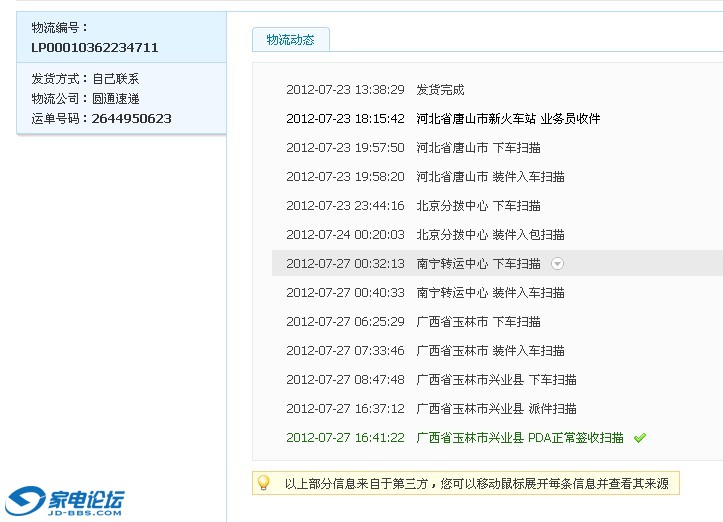Click logistics ID LP00010362234711
The height and width of the screenshot is (522, 723).
(x=95, y=47)
